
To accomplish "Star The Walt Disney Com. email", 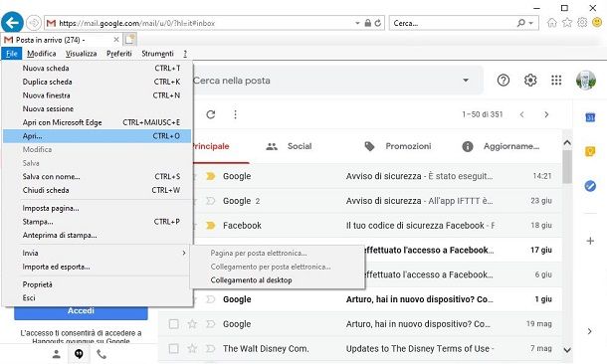I will (x=192, y=348).
